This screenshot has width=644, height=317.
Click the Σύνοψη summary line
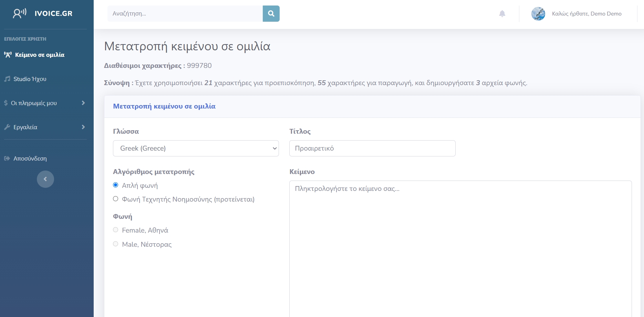(315, 83)
